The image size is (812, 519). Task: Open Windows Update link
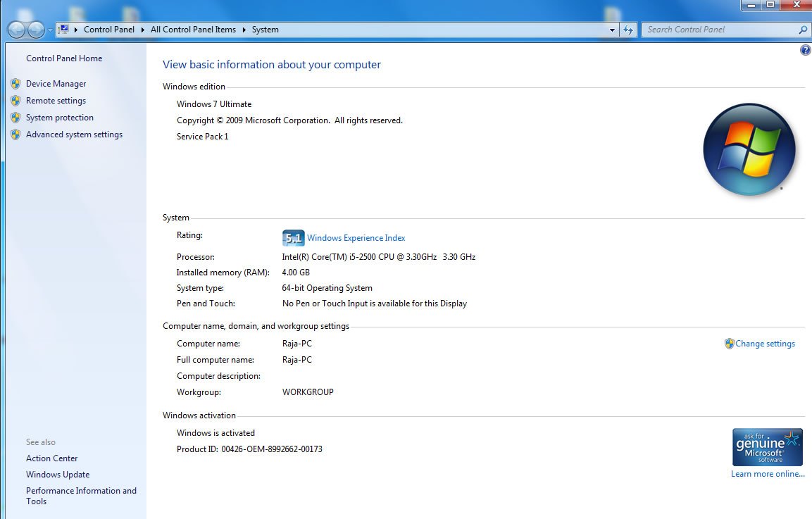58,475
